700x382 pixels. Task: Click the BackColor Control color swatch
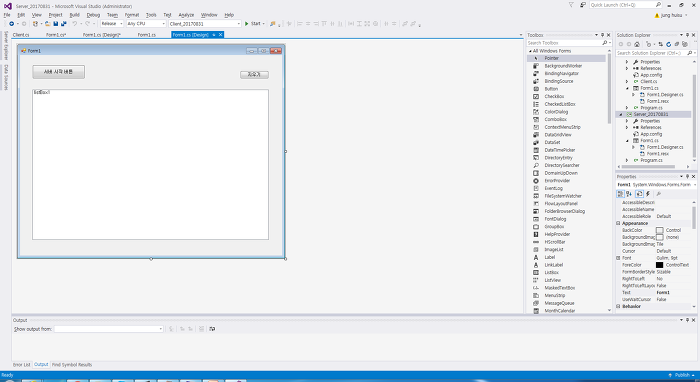[x=659, y=230]
